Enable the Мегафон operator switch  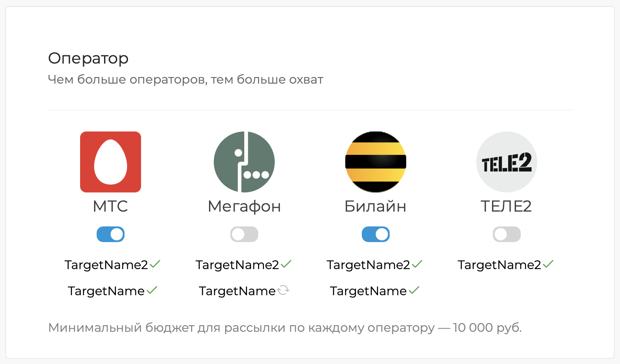coord(244,234)
